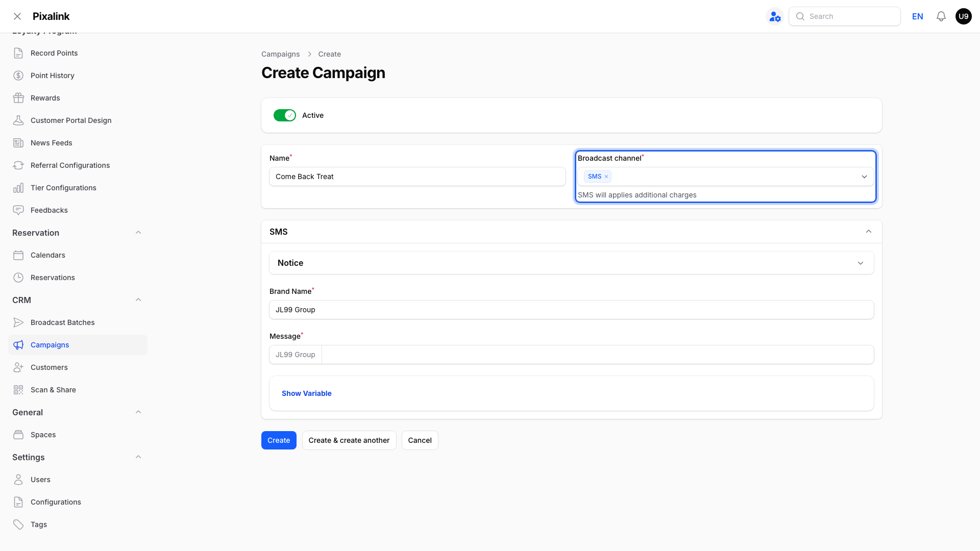The width and height of the screenshot is (980, 551).
Task: Collapse the Settings sidebar group
Action: point(138,457)
